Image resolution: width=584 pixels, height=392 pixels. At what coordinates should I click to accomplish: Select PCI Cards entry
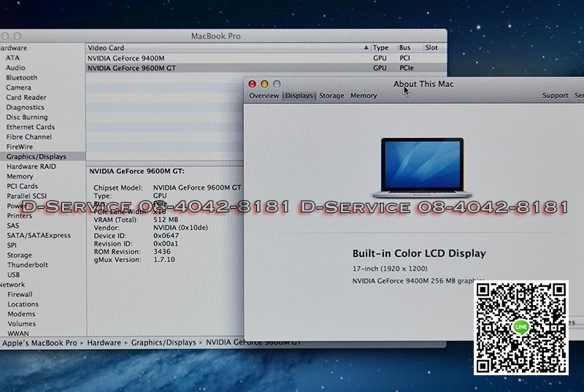click(23, 186)
